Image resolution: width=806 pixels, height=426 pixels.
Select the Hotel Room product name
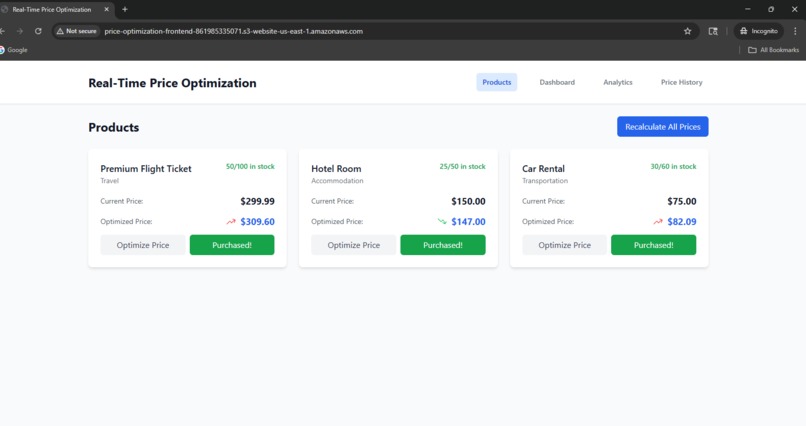(336, 169)
